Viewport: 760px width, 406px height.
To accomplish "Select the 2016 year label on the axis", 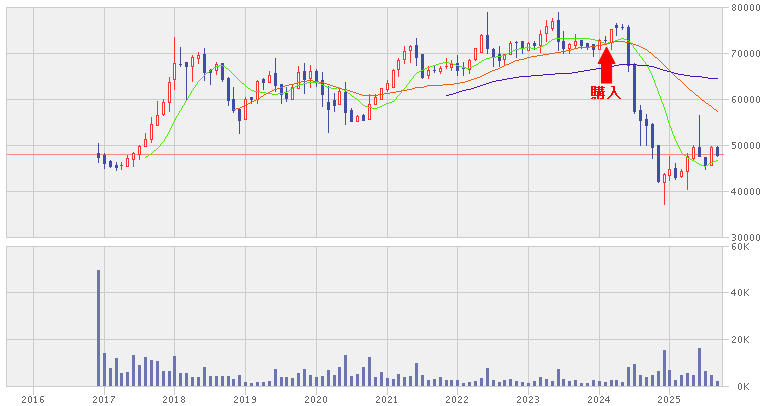I will click(x=32, y=398).
